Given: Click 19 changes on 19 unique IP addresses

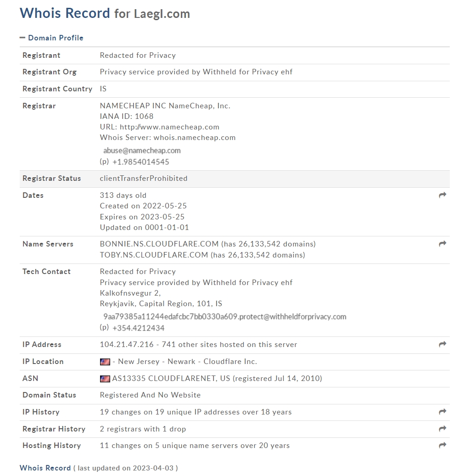Looking at the screenshot, I should [196, 412].
